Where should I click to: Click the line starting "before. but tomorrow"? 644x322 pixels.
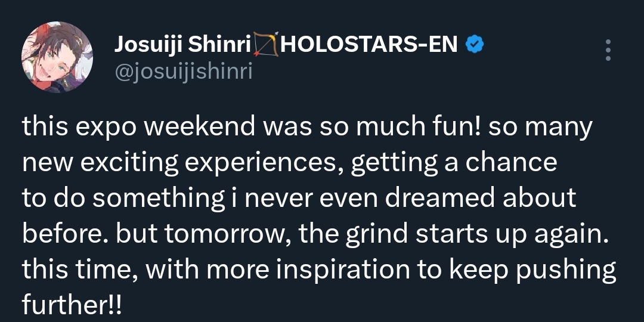click(x=315, y=234)
